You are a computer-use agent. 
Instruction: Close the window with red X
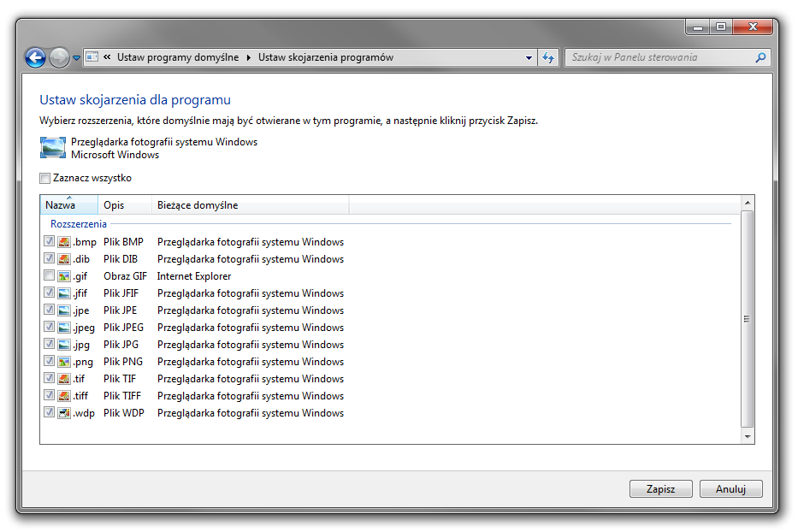(754, 27)
